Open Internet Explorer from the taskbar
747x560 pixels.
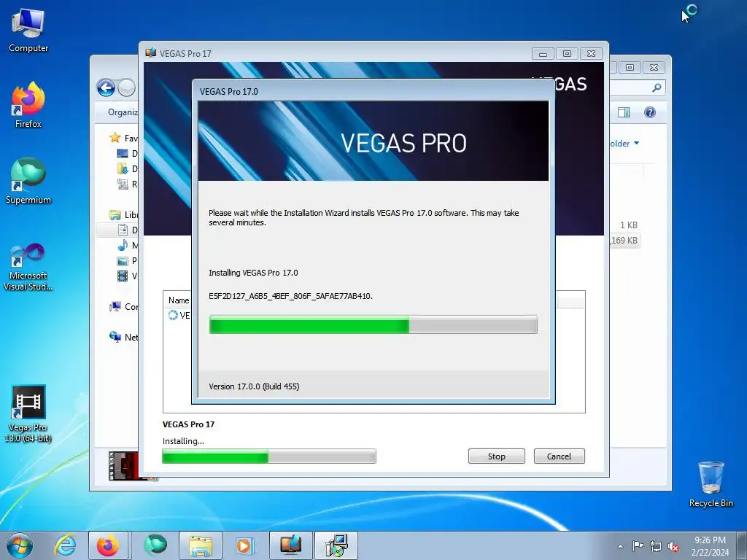pos(65,545)
